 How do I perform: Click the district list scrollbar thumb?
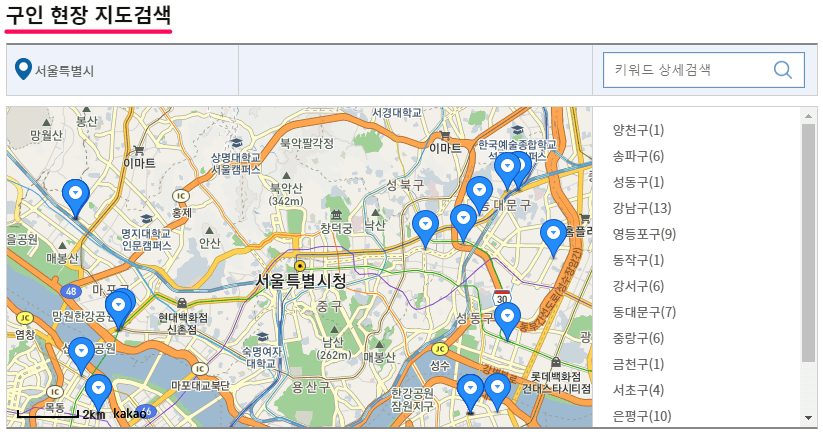tap(809, 242)
